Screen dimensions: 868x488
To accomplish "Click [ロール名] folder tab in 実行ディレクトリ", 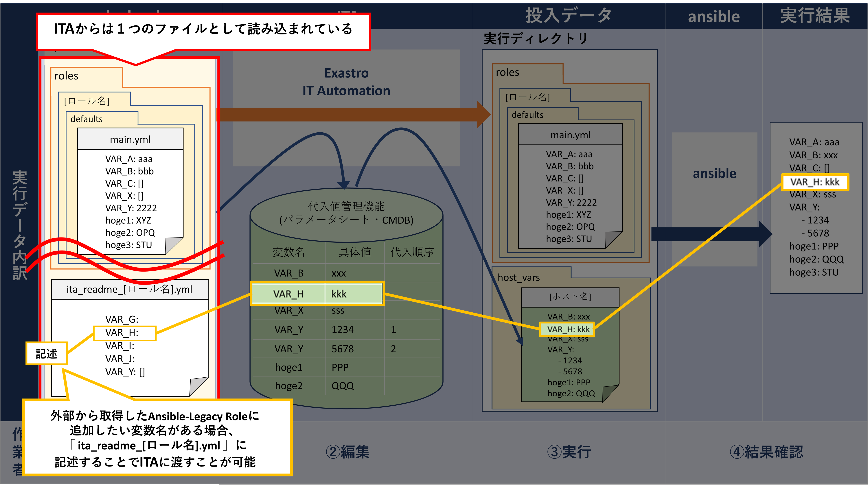I will 528,97.
